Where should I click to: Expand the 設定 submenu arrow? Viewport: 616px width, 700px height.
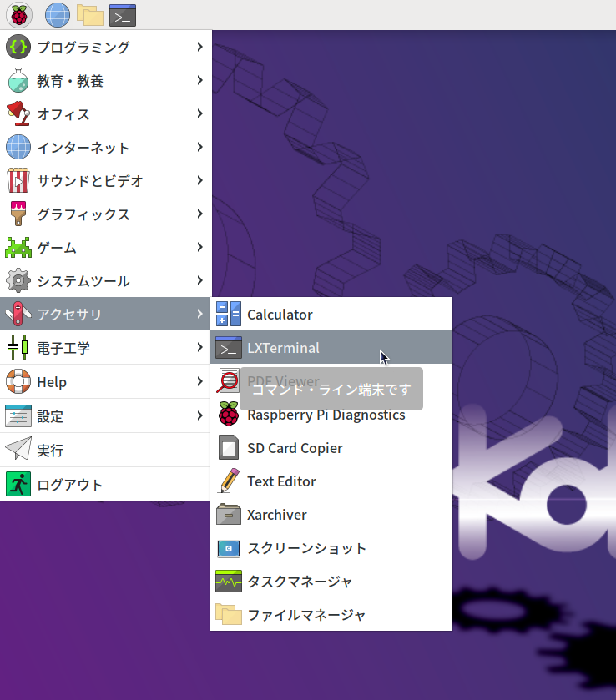tap(199, 415)
